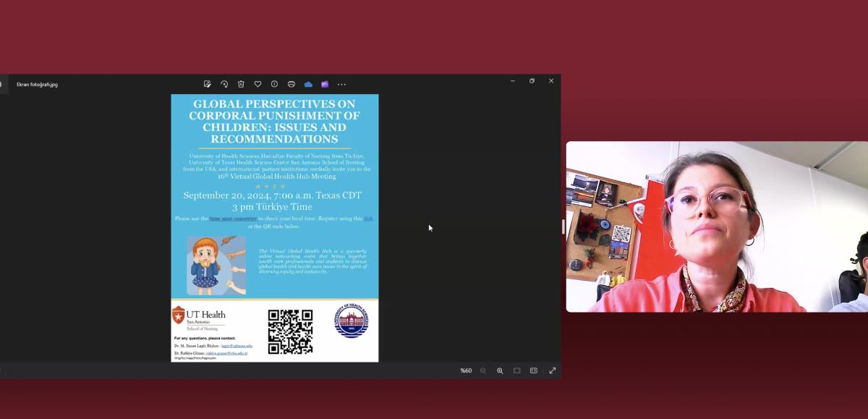
Task: Toggle actual size view in bottom bar
Action: coord(534,371)
